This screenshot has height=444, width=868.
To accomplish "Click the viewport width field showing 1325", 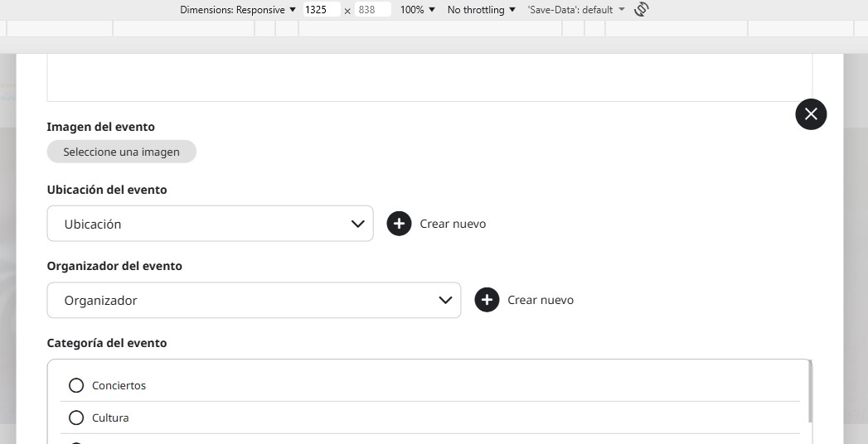I will click(x=321, y=10).
